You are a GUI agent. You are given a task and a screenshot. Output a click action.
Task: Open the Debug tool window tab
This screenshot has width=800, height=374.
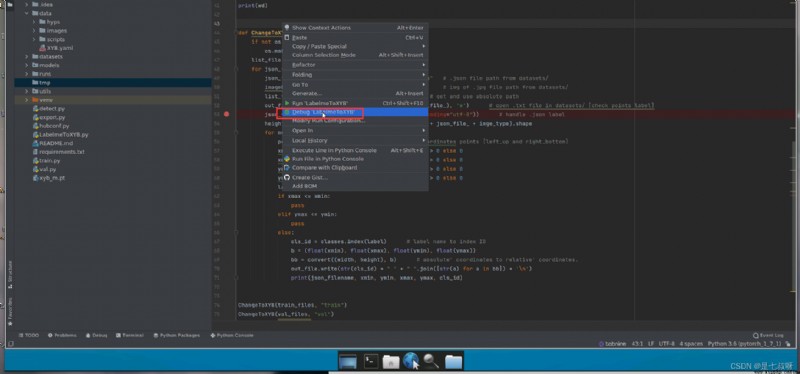[96, 335]
